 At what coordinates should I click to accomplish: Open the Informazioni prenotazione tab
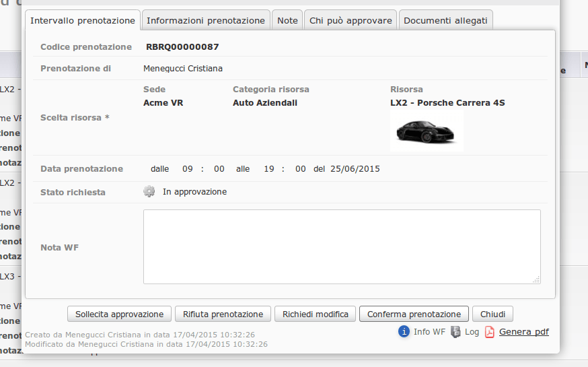click(206, 21)
